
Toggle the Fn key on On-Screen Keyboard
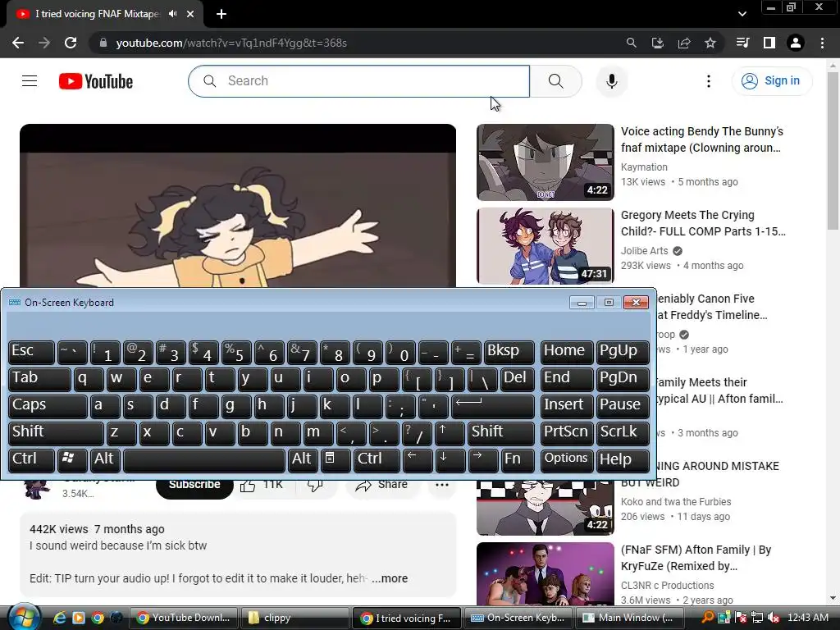[518, 460]
